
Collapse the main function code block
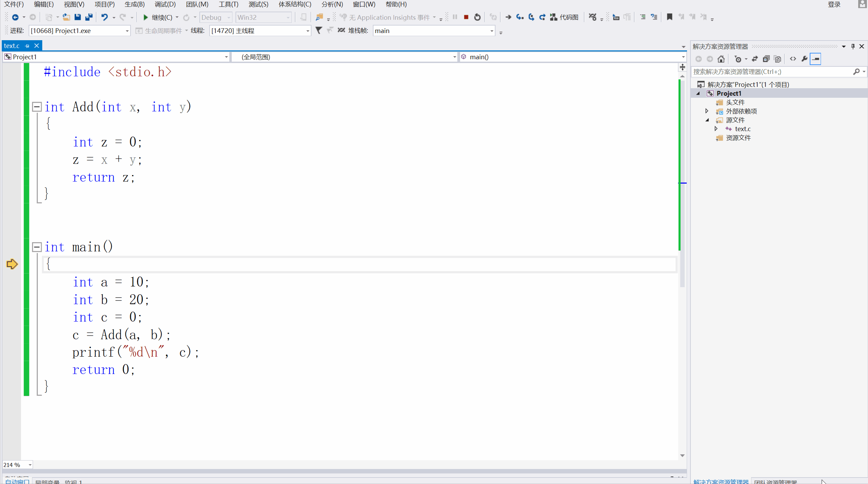37,247
